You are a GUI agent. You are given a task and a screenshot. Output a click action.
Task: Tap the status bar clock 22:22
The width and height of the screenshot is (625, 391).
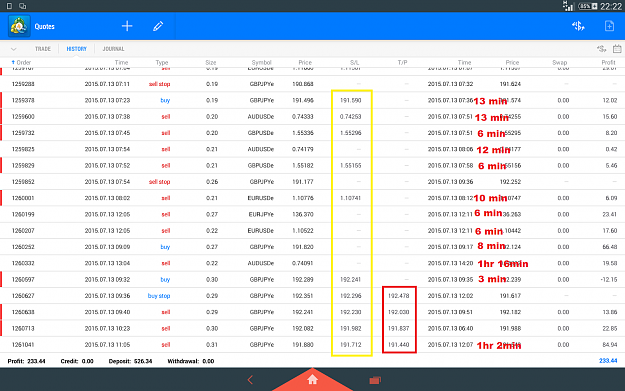(x=611, y=6)
